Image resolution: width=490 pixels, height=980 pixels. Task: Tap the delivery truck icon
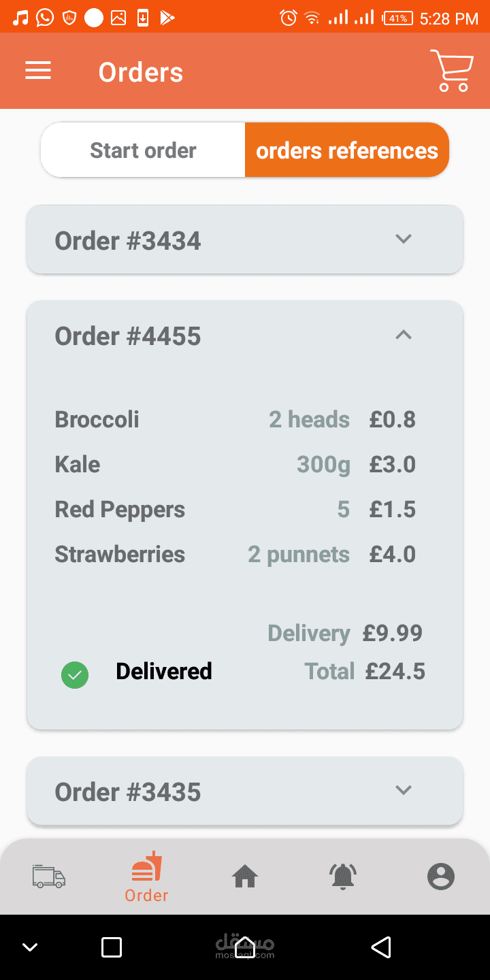[49, 877]
